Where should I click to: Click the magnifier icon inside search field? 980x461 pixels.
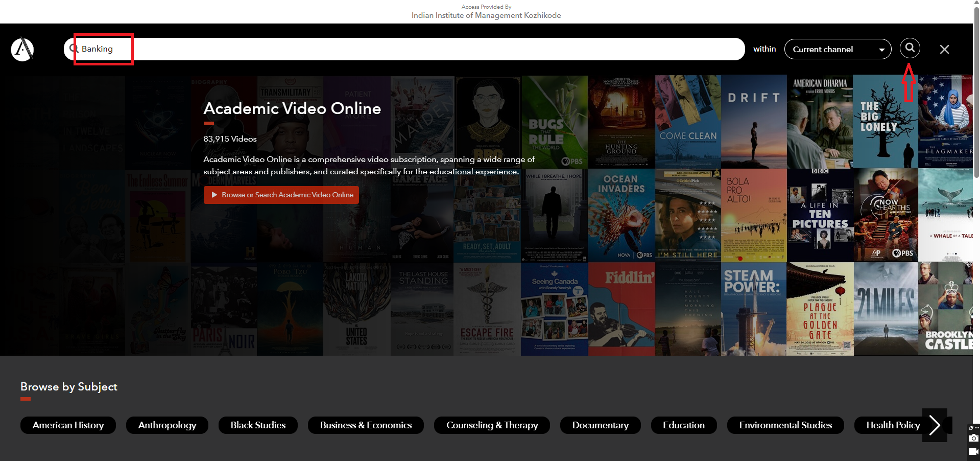[x=74, y=49]
